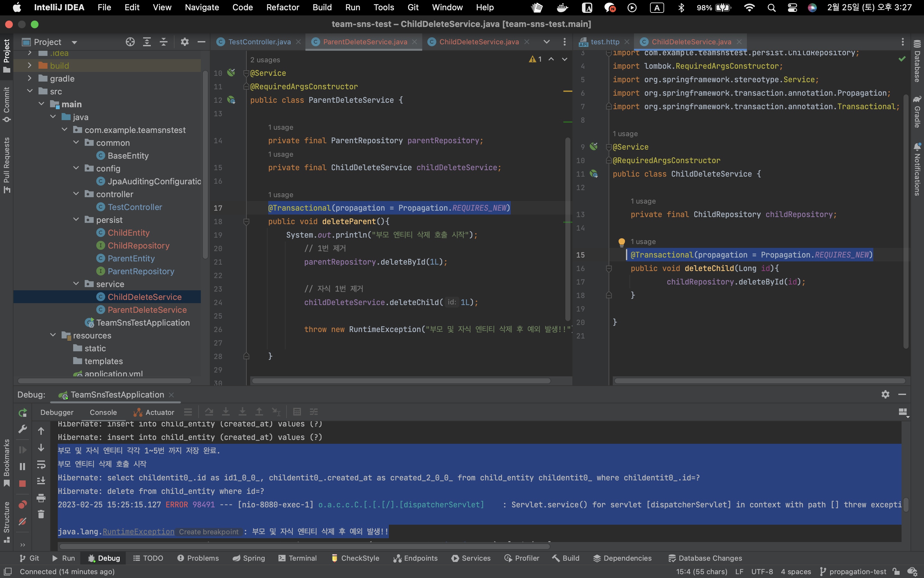Open the left editor tab options menu

click(x=565, y=42)
